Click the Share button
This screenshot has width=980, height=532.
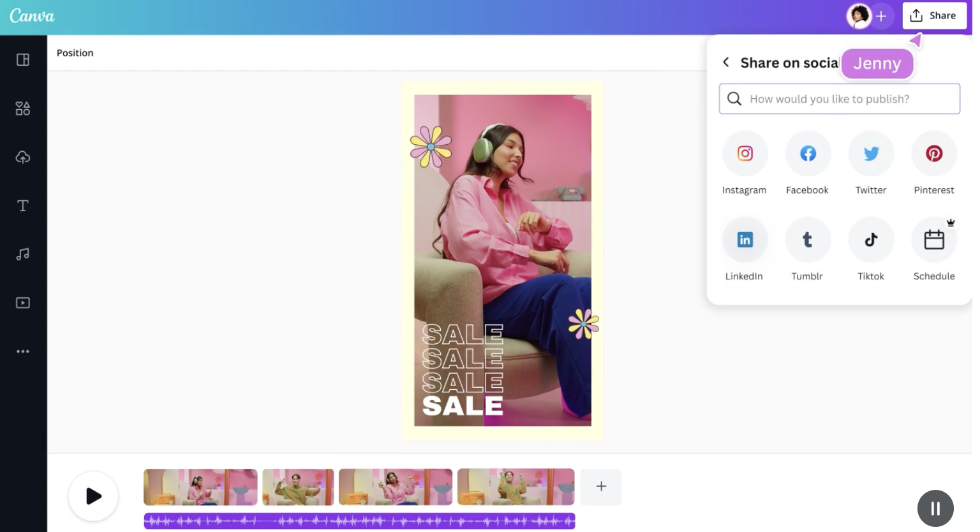pyautogui.click(x=934, y=16)
